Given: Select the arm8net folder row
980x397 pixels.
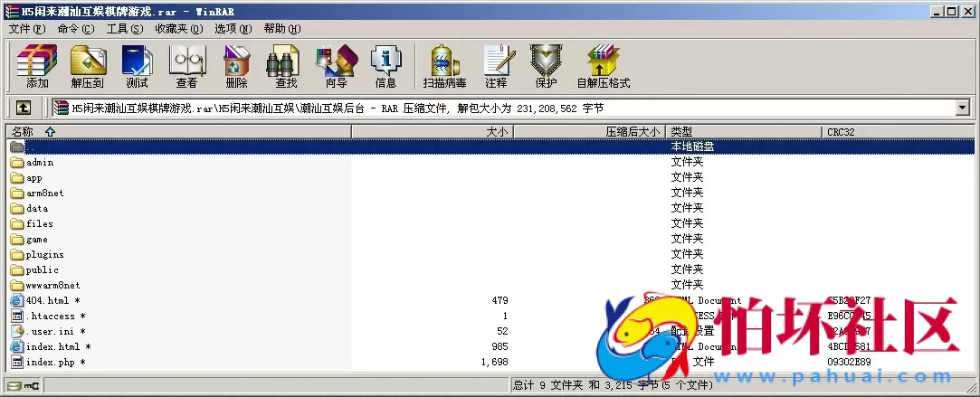Looking at the screenshot, I should coord(490,193).
